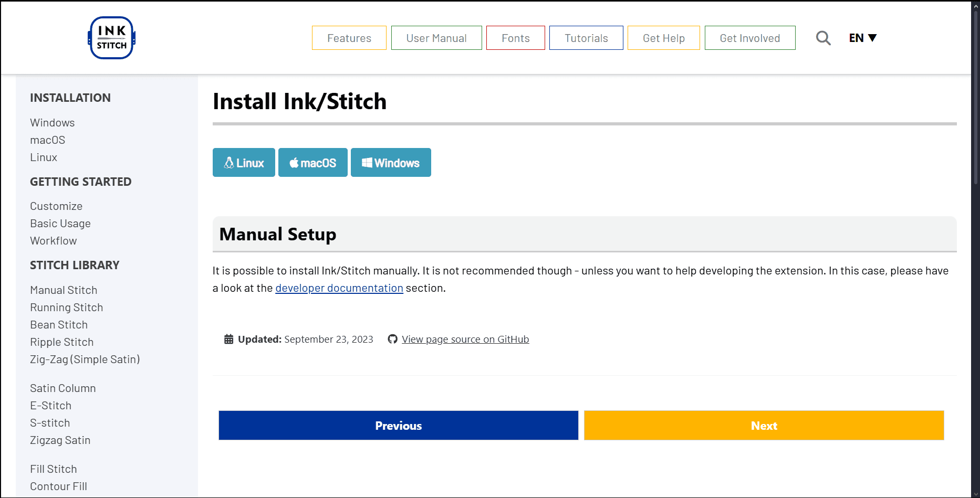980x498 pixels.
Task: Open Linux in Installation sidebar
Action: pyautogui.click(x=44, y=157)
